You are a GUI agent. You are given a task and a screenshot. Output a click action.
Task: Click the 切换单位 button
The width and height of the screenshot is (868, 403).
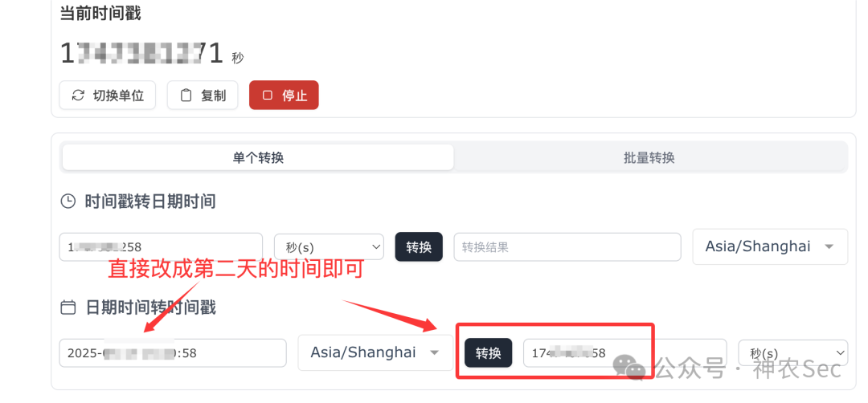[x=108, y=95]
